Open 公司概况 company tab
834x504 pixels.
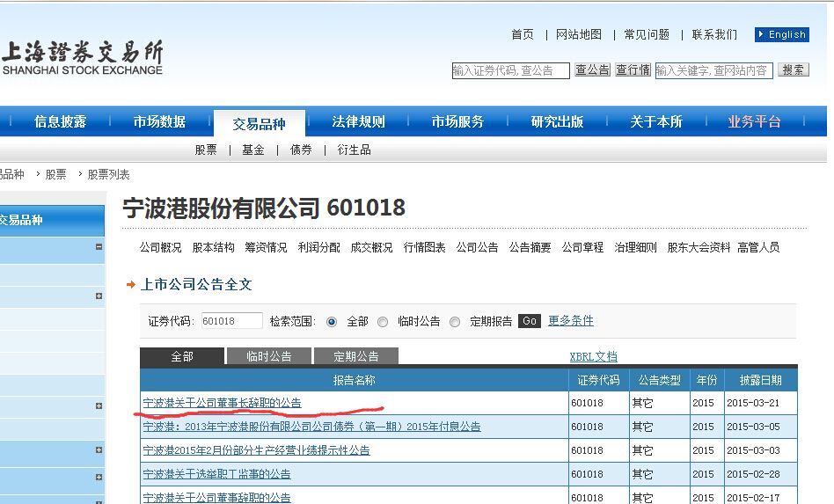[x=161, y=247]
